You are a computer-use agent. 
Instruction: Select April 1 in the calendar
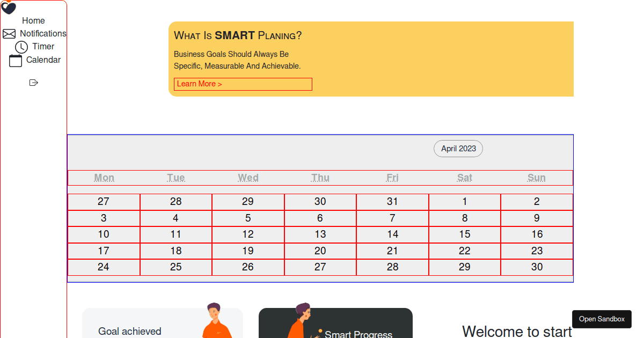pyautogui.click(x=465, y=202)
